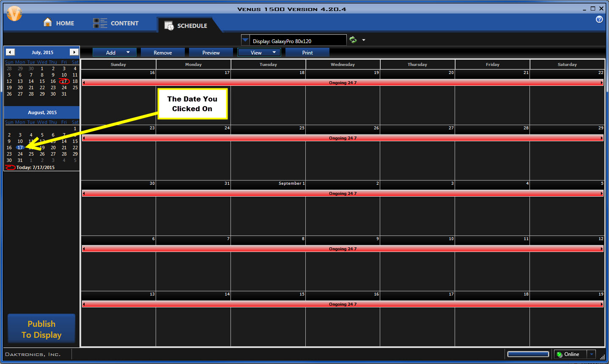Expand the View dropdown menu
Screen dimensions: 609x364
point(274,52)
